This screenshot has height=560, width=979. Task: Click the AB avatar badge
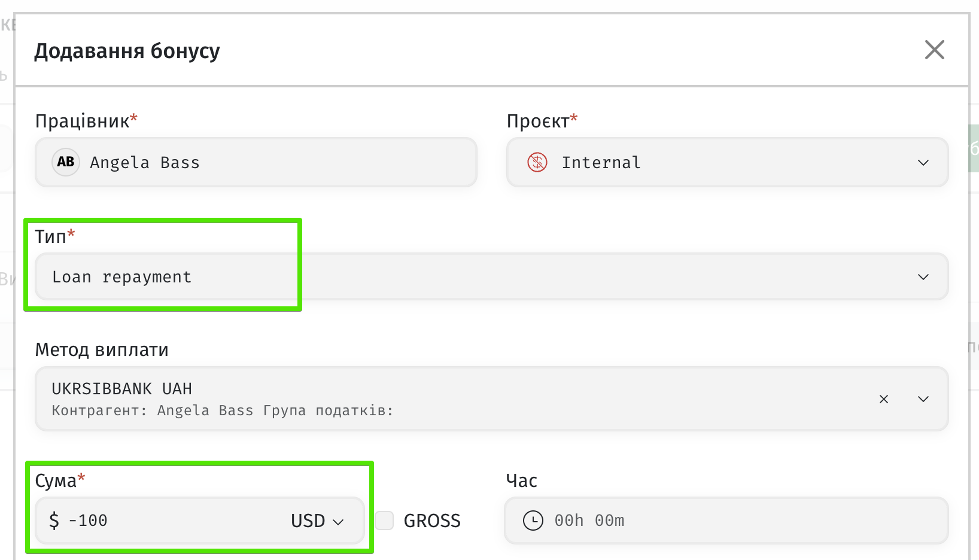point(66,162)
